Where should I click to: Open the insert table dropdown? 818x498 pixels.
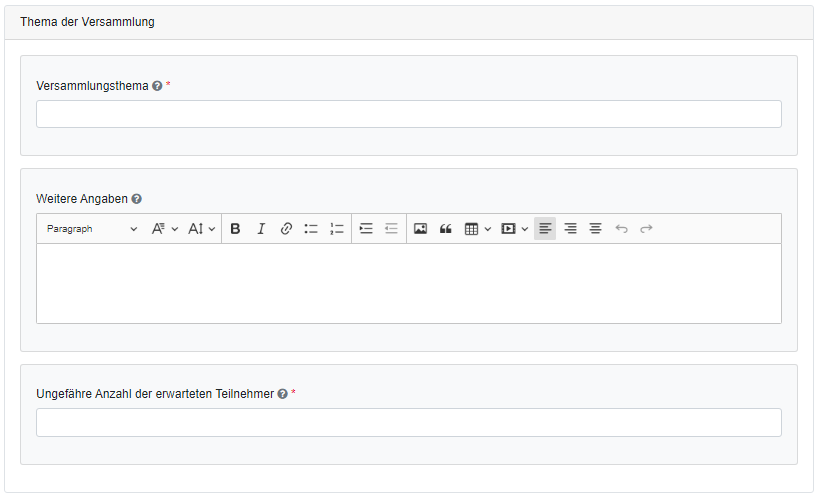coord(478,229)
